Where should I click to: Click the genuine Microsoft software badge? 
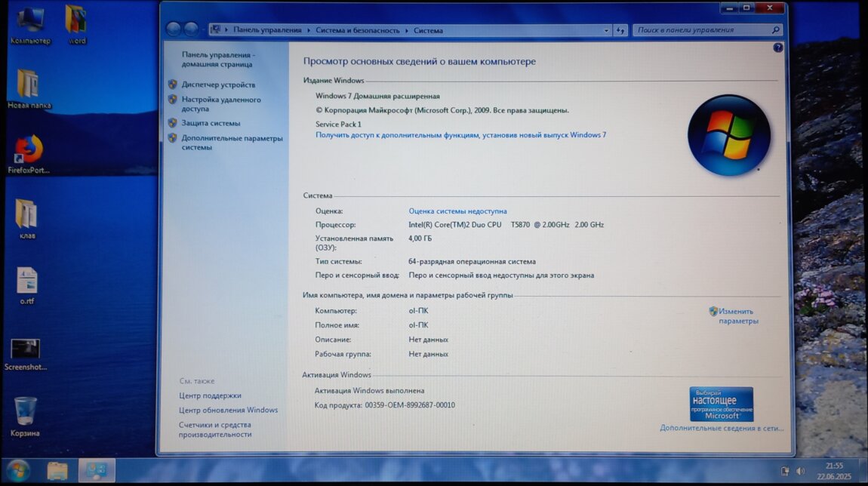(x=721, y=404)
